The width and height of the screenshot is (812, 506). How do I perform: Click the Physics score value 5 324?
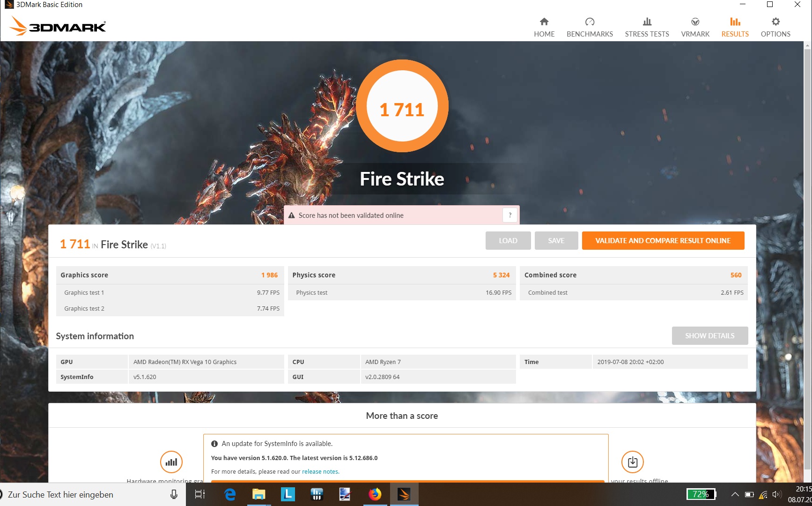coord(501,275)
